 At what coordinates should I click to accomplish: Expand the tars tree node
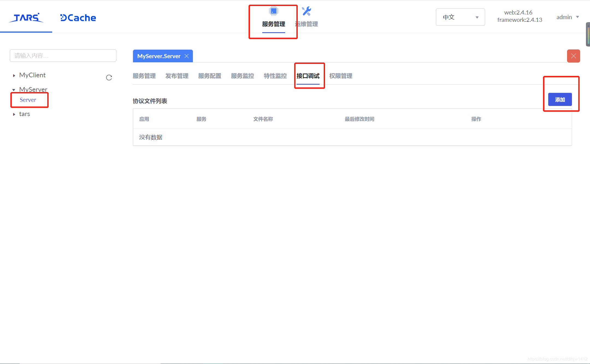[14, 114]
